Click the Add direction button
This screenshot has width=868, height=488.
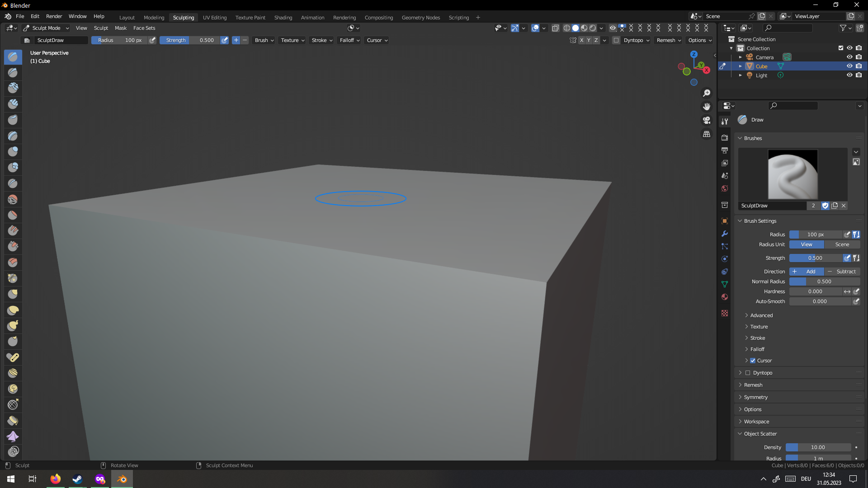click(807, 272)
